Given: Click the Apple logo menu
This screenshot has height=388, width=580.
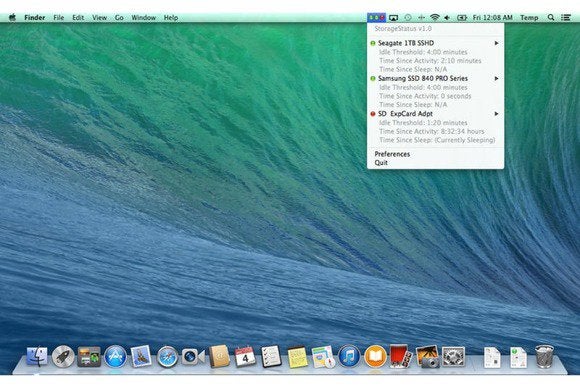Looking at the screenshot, I should pos(12,17).
